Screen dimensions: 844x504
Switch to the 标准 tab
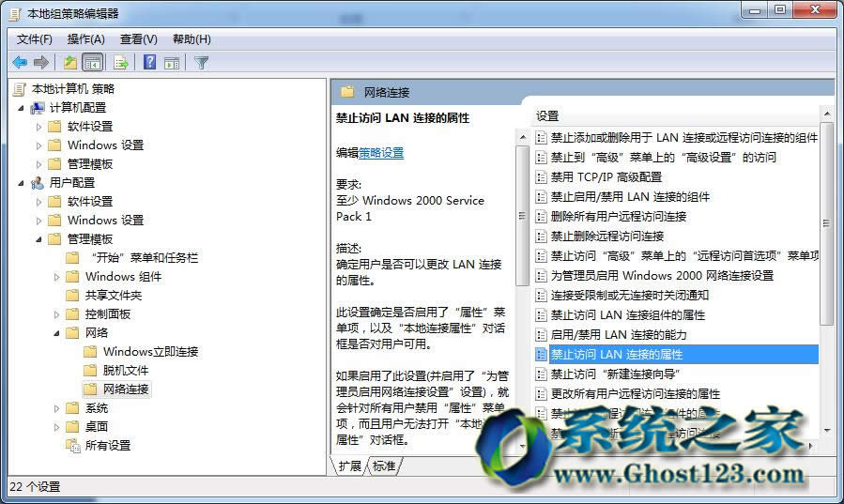[384, 466]
